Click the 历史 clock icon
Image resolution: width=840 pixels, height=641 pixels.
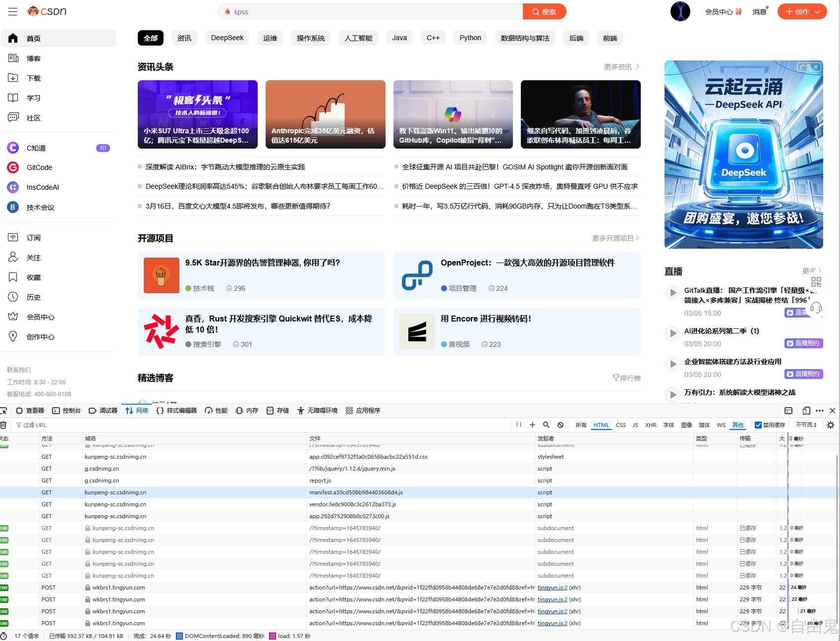(13, 297)
